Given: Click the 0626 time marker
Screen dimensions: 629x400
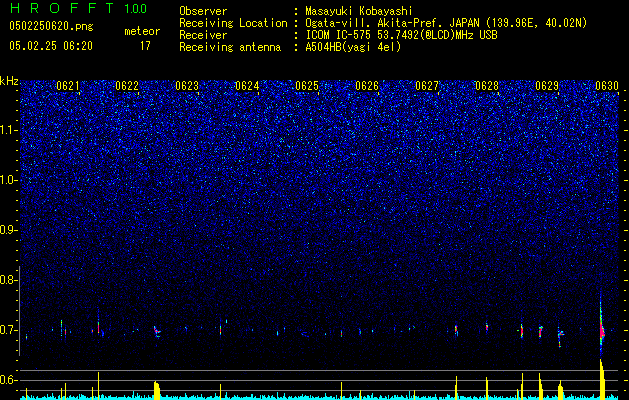Looking at the screenshot, I should click(367, 86).
